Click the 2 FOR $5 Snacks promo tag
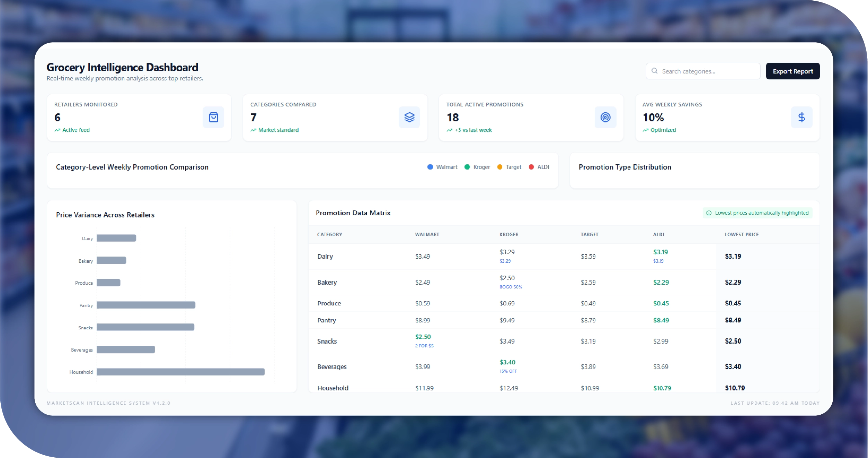Screen dimensions: 868x458 tap(424, 346)
